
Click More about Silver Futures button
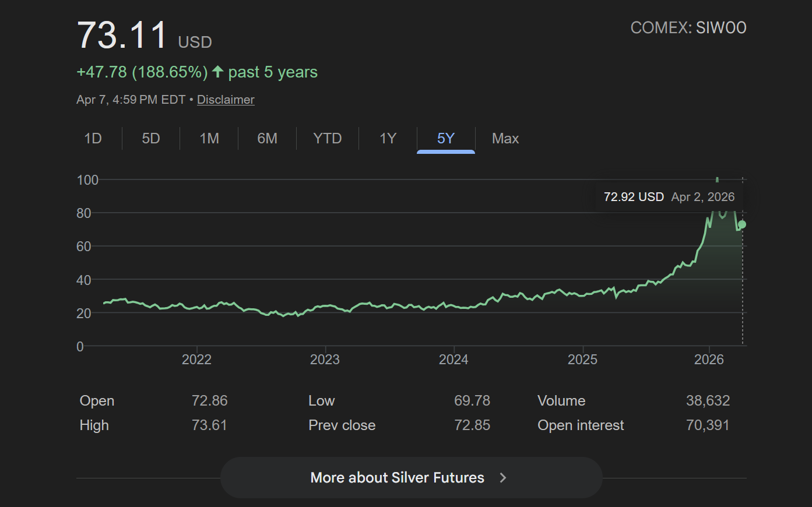pos(411,478)
